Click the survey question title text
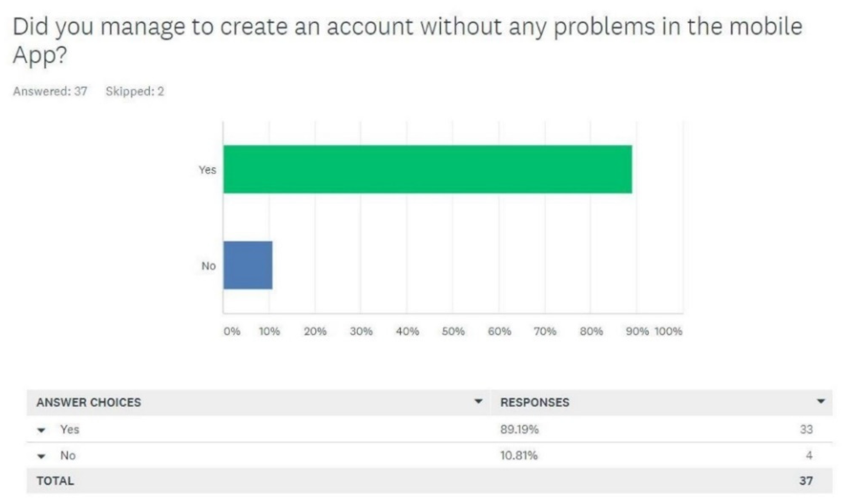 pyautogui.click(x=407, y=26)
